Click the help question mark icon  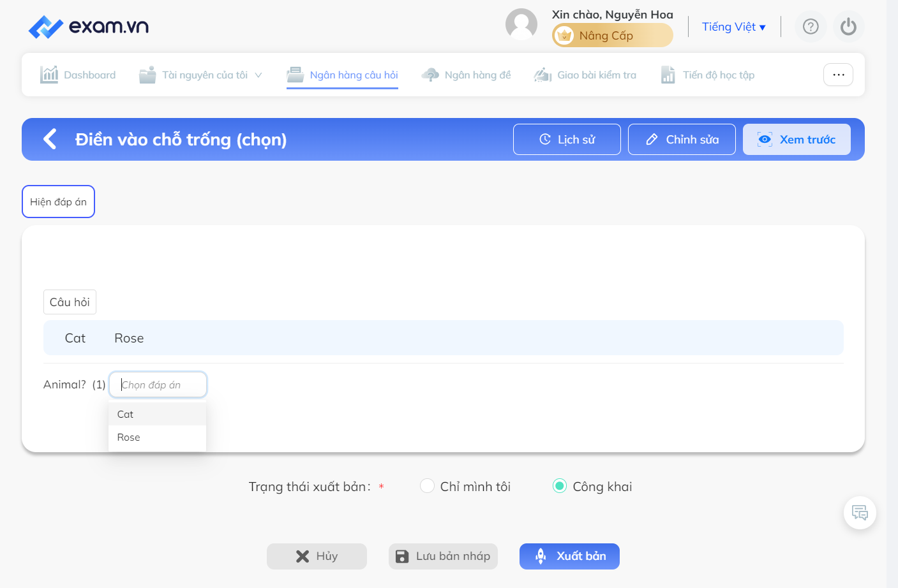(811, 27)
